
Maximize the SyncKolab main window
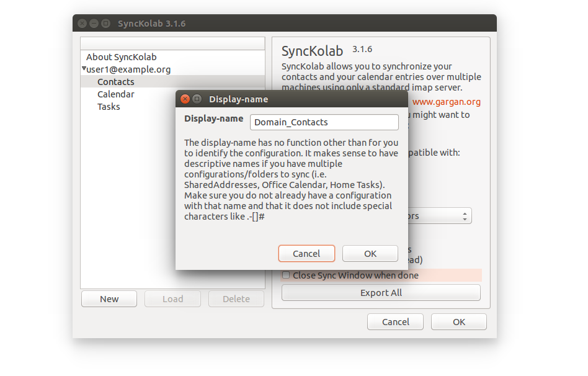pyautogui.click(x=105, y=24)
